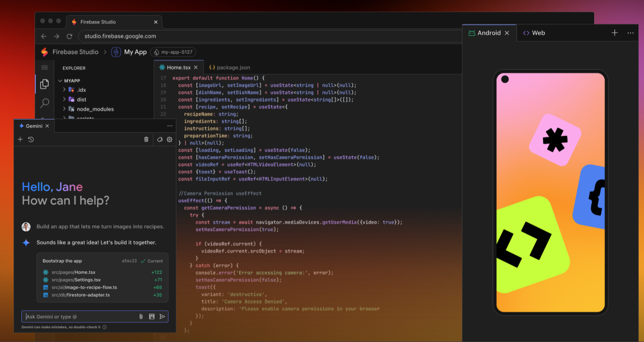The image size is (644, 342).
Task: Expand the node_modules folder
Action: (x=64, y=109)
